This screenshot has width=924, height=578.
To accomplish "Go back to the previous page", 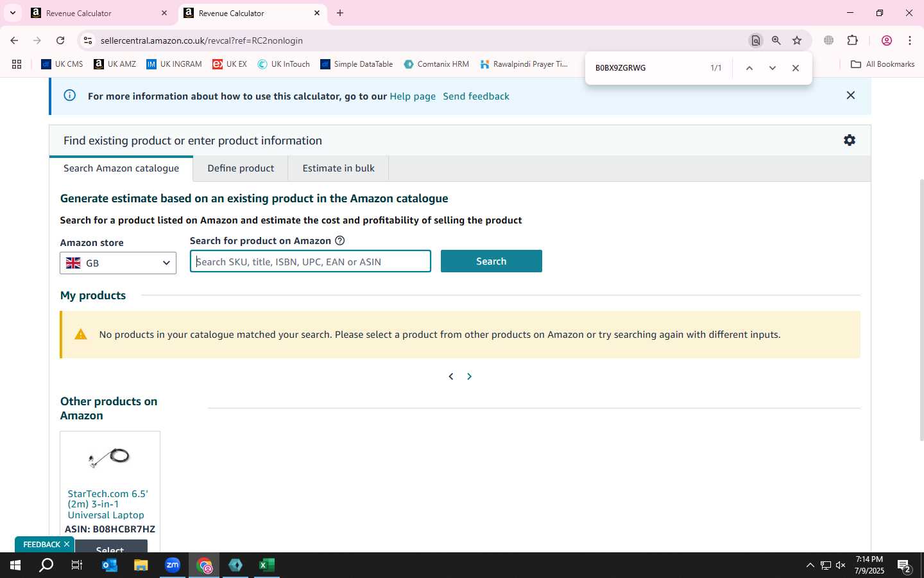I will (x=14, y=40).
